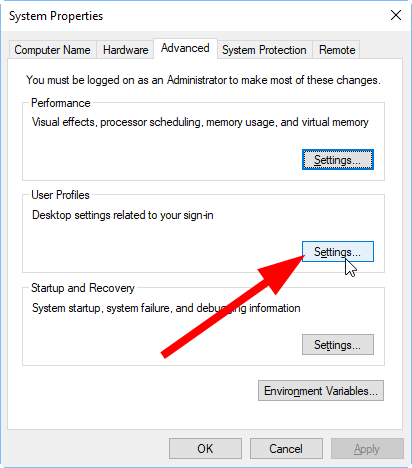This screenshot has width=412, height=468.
Task: Dismiss the dialog with Cancel
Action: pyautogui.click(x=286, y=449)
